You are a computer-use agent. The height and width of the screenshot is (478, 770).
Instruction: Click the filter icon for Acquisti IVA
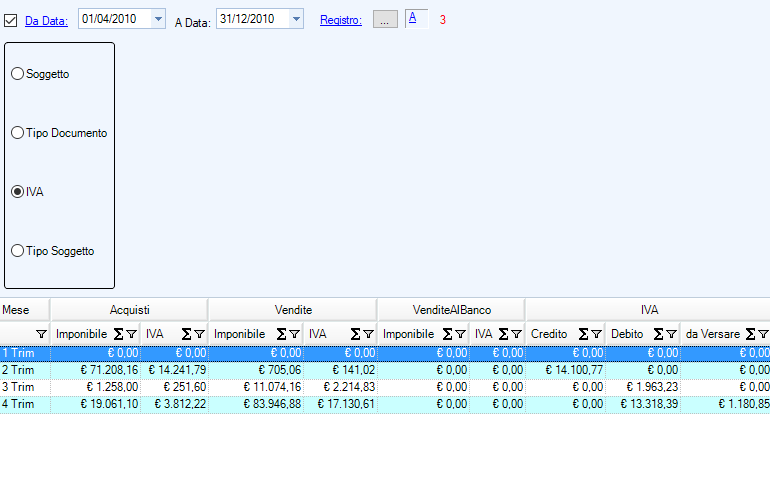[x=199, y=334]
